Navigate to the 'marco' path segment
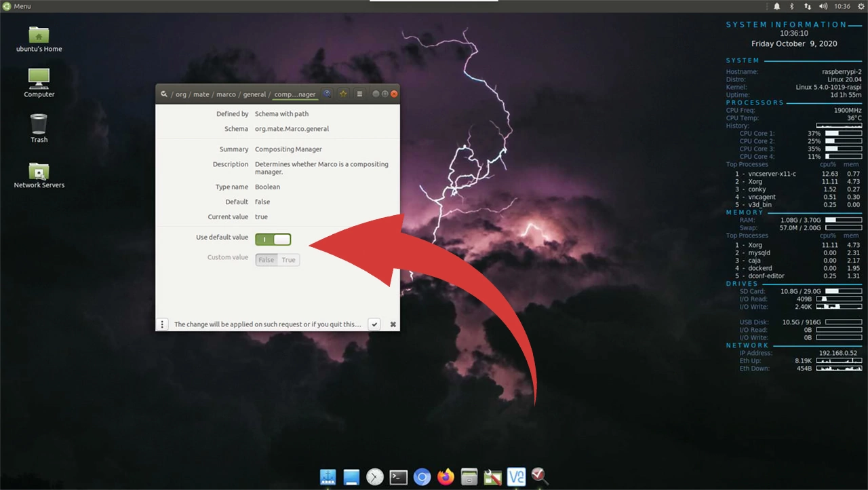This screenshot has height=490, width=868. click(x=226, y=94)
